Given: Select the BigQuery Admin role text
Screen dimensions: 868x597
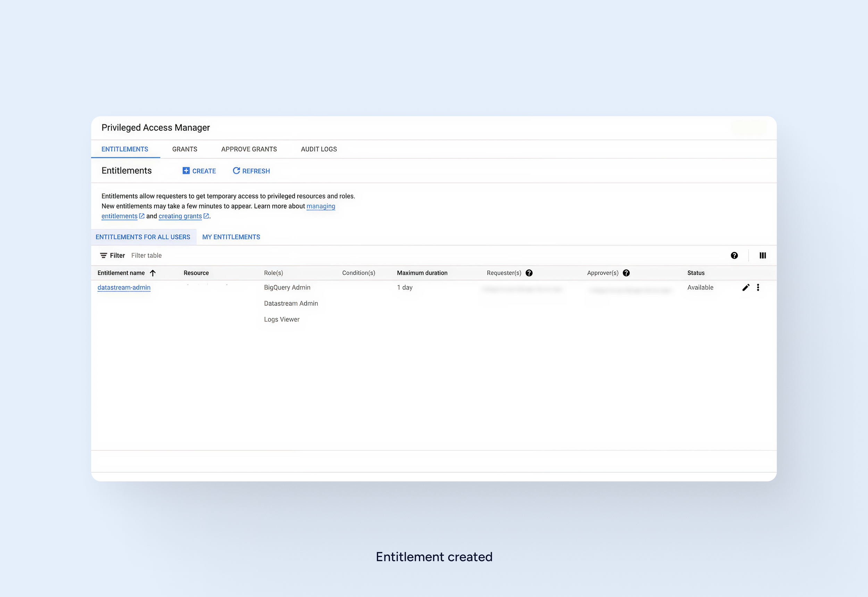Looking at the screenshot, I should click(x=287, y=287).
